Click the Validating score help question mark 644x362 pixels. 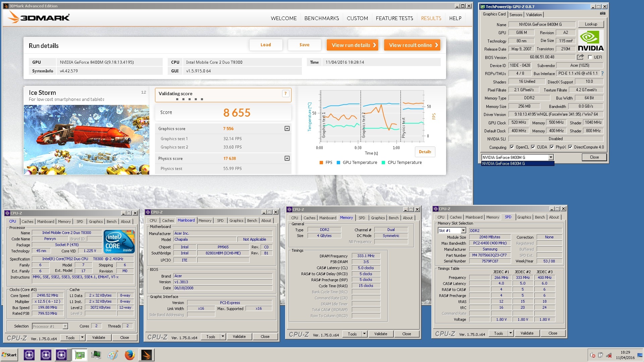(285, 94)
